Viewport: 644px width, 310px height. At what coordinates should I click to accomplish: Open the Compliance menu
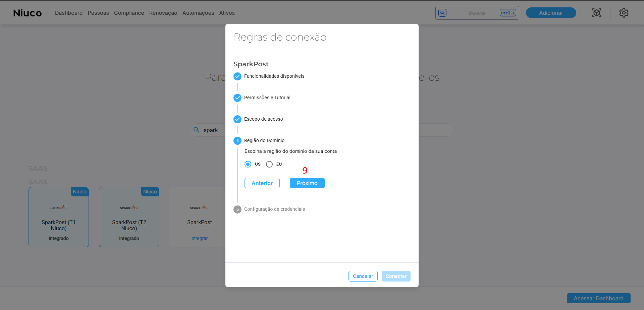129,13
